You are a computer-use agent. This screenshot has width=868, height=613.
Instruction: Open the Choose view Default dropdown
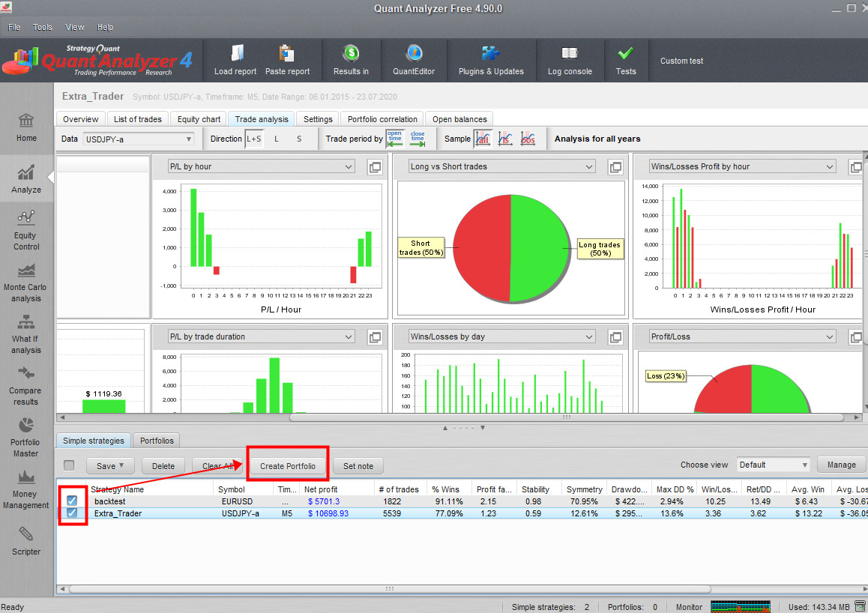tap(773, 465)
